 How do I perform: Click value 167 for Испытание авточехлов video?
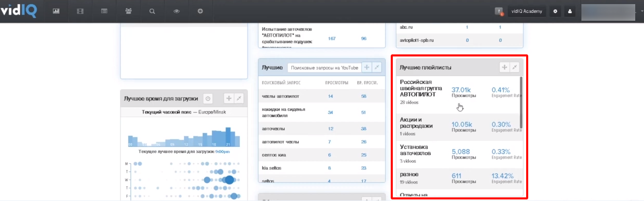332,38
